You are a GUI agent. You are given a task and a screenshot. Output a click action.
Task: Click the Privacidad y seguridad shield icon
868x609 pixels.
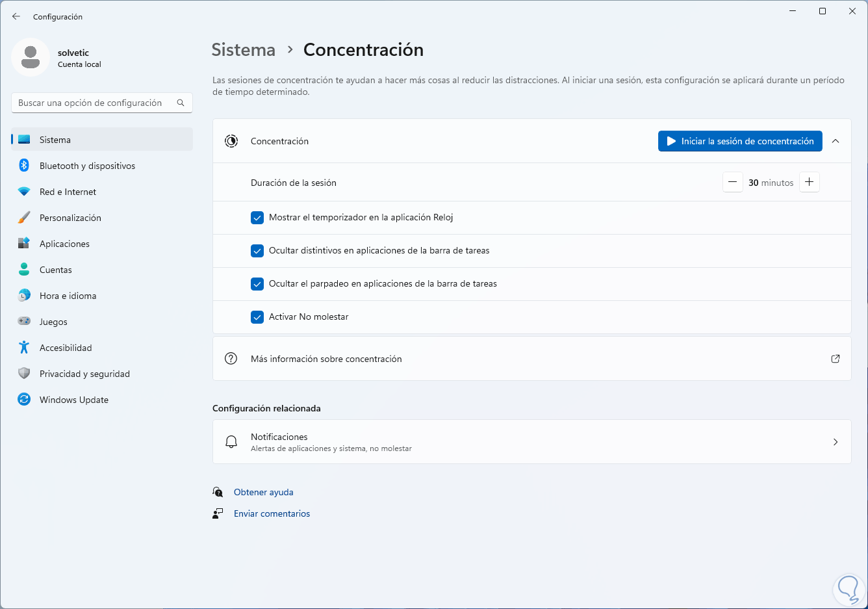coord(24,374)
